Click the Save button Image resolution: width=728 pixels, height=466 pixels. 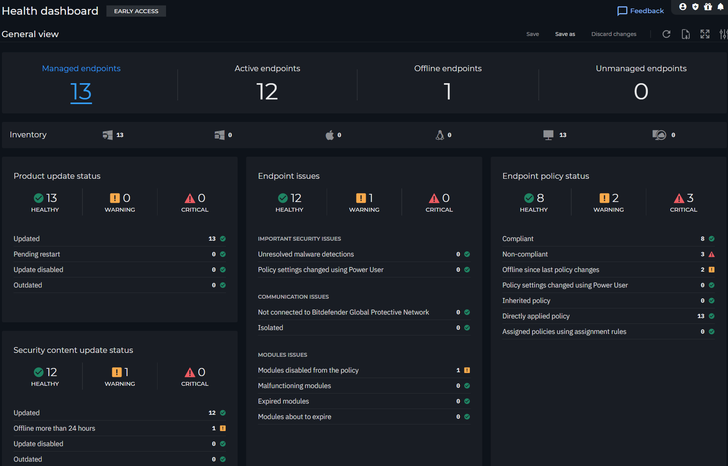click(x=533, y=34)
